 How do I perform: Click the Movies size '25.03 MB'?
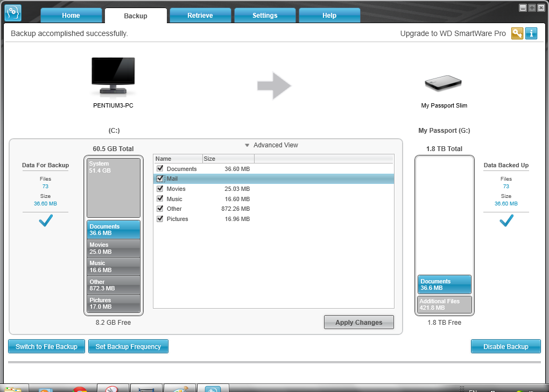237,189
